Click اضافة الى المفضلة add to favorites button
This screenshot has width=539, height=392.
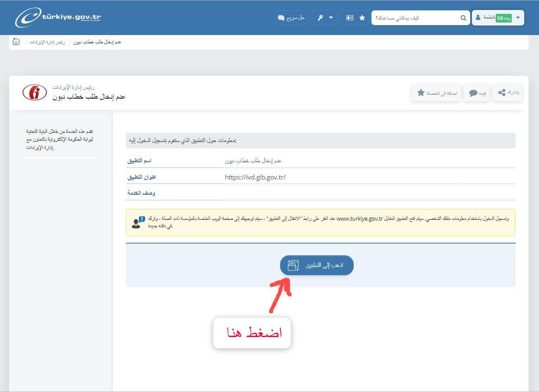click(436, 93)
